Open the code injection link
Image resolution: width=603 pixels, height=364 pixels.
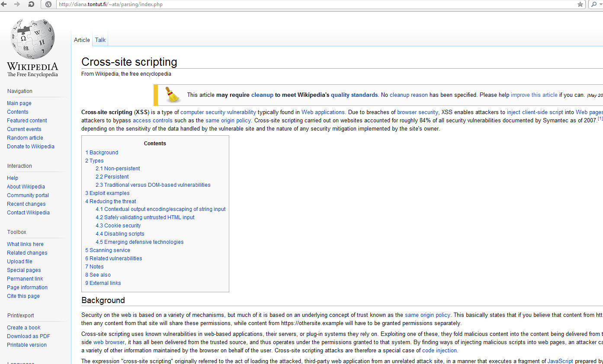pos(439,351)
